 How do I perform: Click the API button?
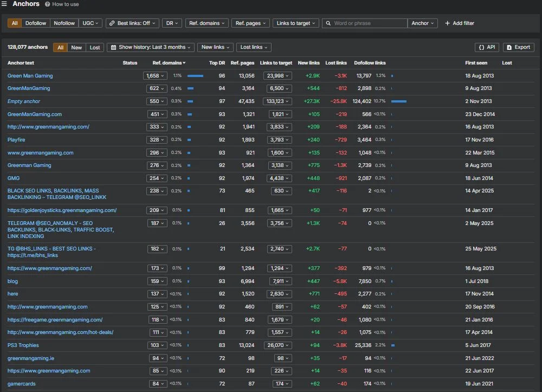pos(487,47)
